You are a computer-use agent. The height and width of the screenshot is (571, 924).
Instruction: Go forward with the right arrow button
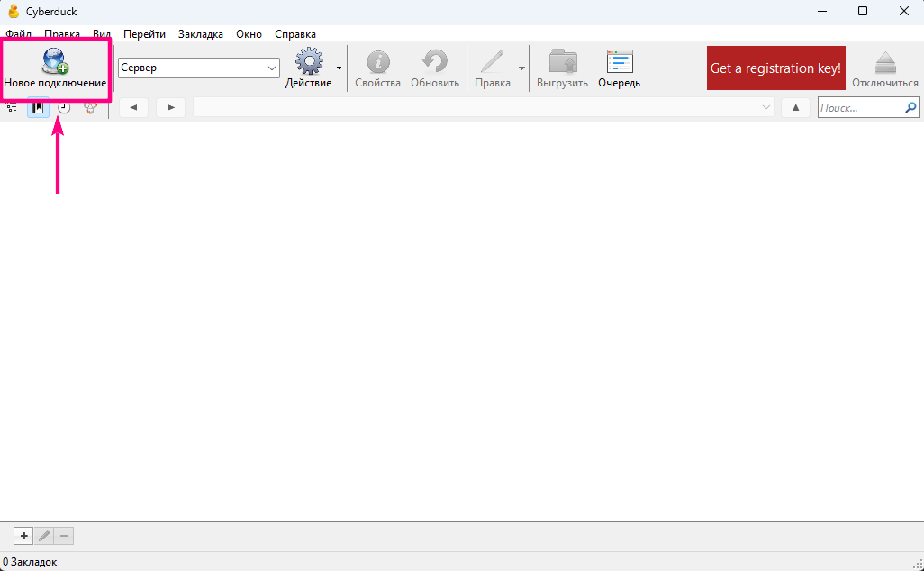(x=171, y=107)
